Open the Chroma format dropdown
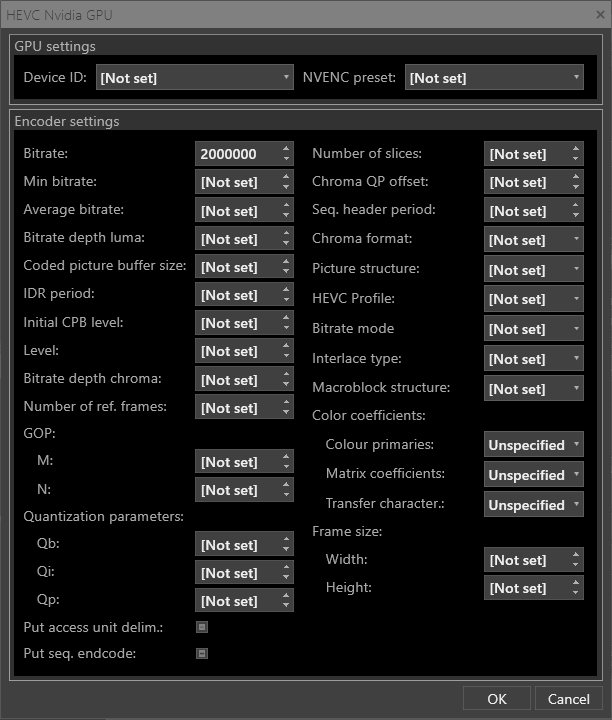Screen dimensions: 612x720 (x=533, y=239)
